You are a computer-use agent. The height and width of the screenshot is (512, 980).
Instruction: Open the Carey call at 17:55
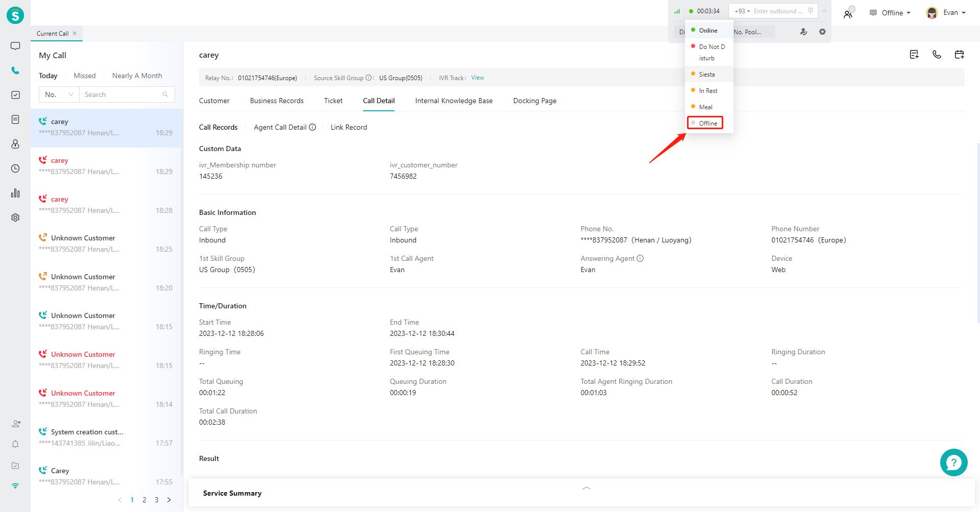(106, 476)
